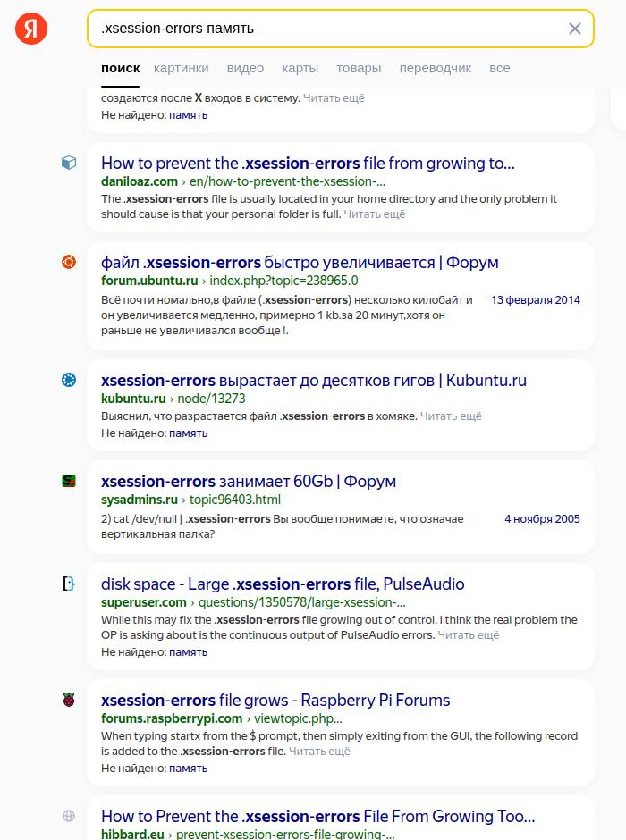Clear the search query with X
Screen dimensions: 626x840
click(x=575, y=29)
